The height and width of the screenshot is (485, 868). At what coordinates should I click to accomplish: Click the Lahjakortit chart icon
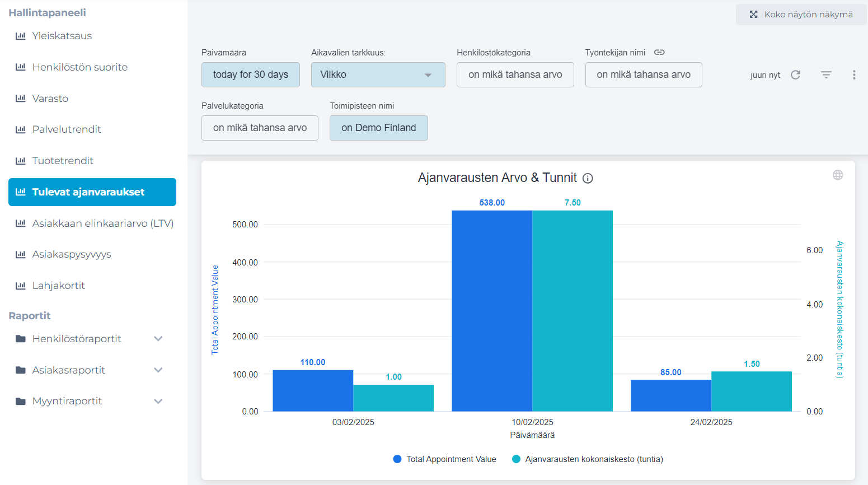21,286
